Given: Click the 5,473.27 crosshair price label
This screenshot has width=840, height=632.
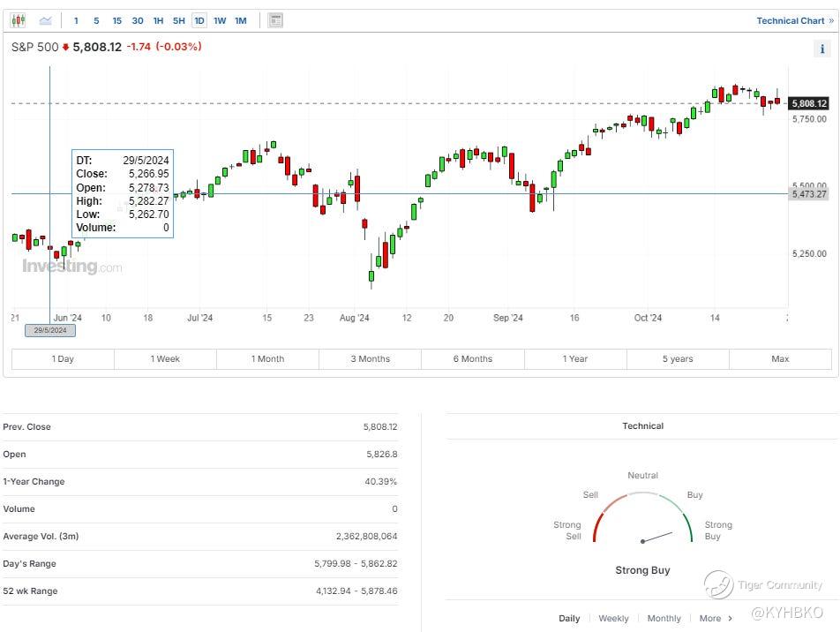Looking at the screenshot, I should pyautogui.click(x=809, y=194).
